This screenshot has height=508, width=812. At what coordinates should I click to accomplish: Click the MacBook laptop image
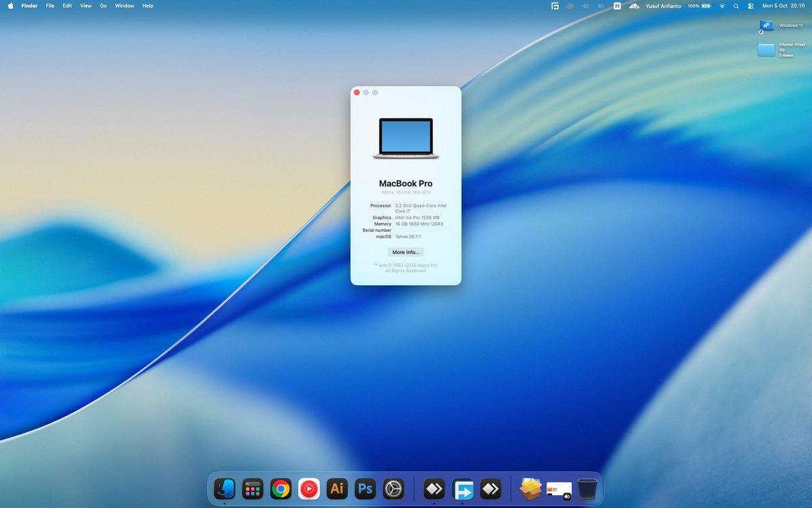click(x=406, y=139)
